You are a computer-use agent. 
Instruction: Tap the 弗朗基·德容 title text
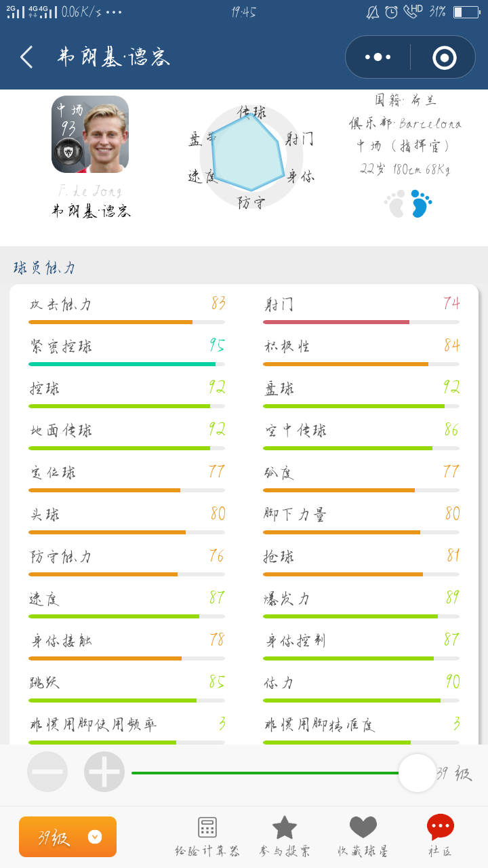[113, 57]
